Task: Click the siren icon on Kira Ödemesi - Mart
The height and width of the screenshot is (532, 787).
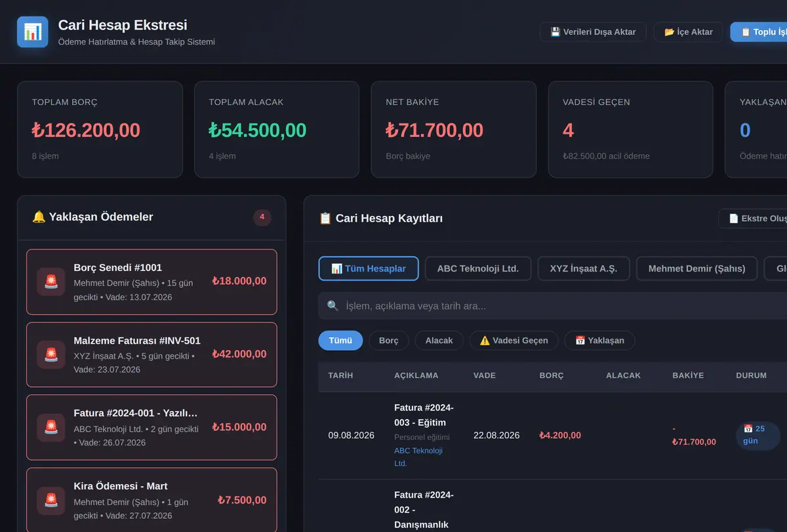Action: pos(51,501)
